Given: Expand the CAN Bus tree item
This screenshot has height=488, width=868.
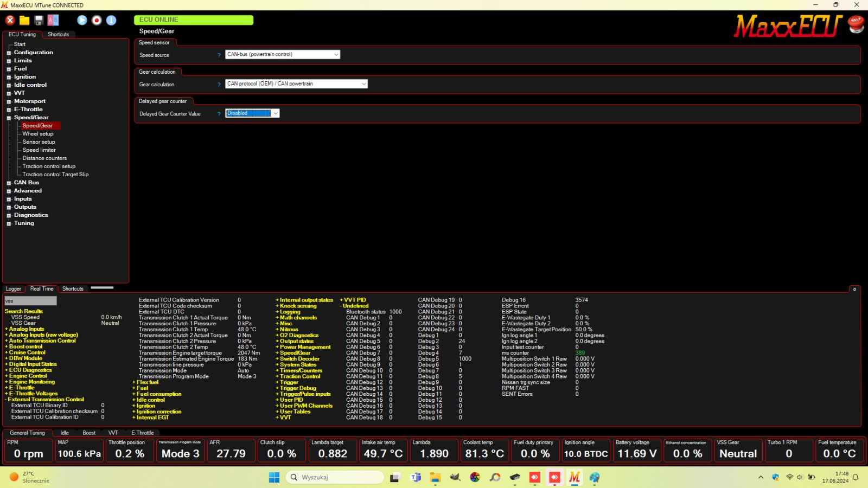Looking at the screenshot, I should (8, 182).
